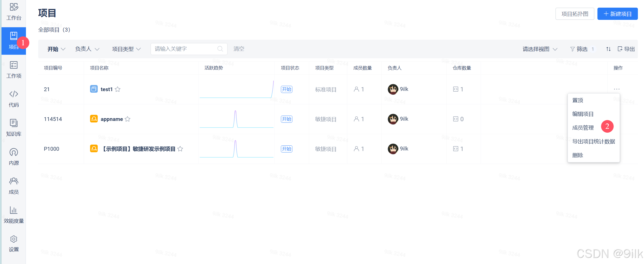Image resolution: width=644 pixels, height=264 pixels.
Task: Click 9ilk avatar in the P1000 row
Action: click(x=393, y=149)
